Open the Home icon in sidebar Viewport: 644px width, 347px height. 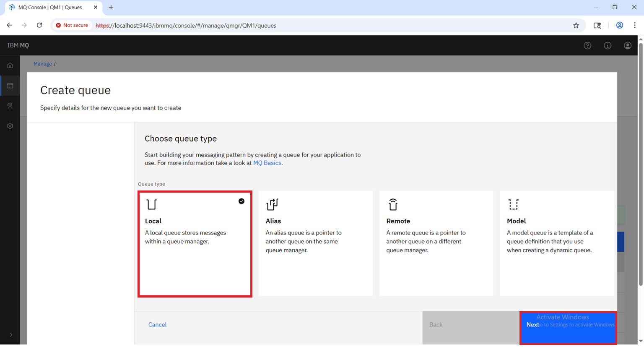point(10,65)
